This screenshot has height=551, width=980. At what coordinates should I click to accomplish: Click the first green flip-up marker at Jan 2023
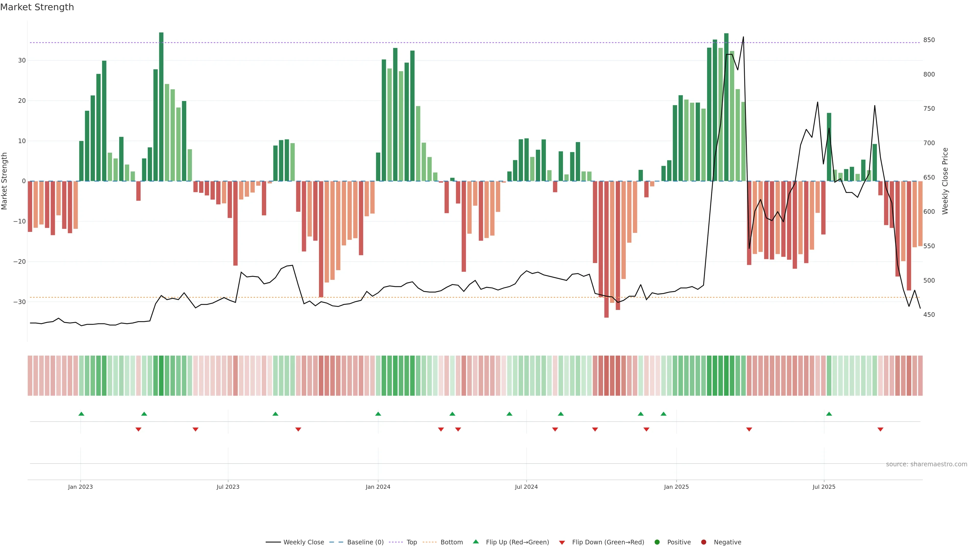pos(81,414)
